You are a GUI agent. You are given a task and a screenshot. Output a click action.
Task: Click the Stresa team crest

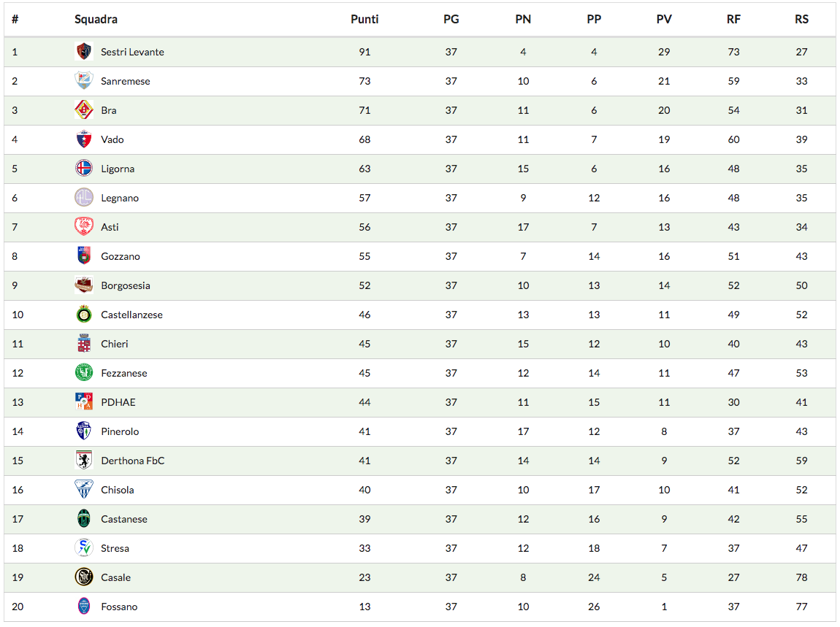[84, 548]
